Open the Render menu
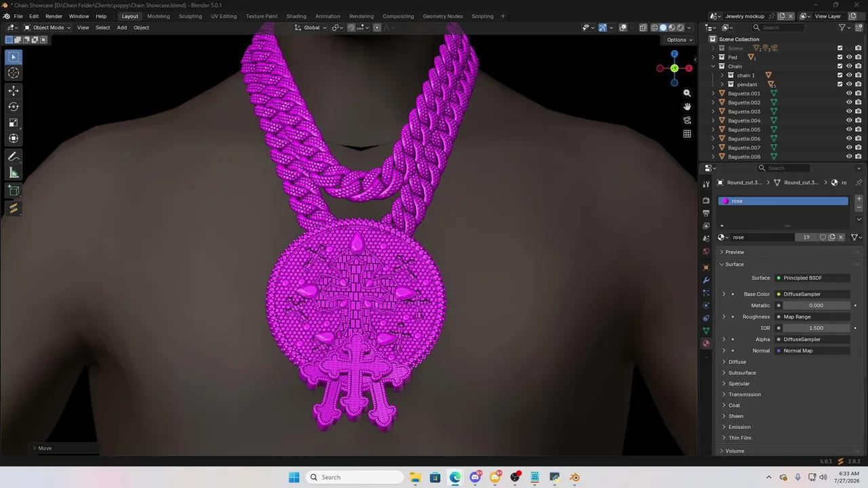This screenshot has height=488, width=868. click(x=54, y=16)
